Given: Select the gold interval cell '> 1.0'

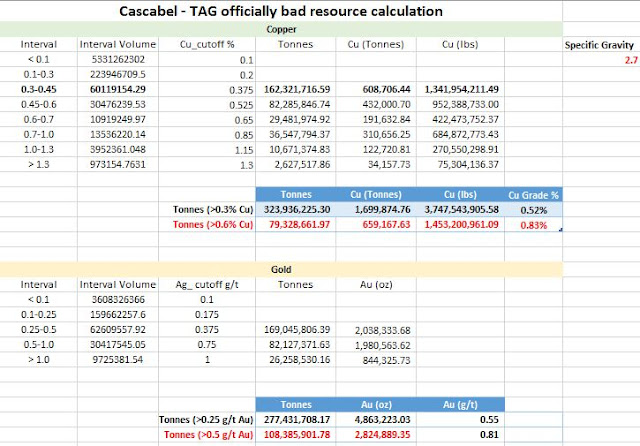Looking at the screenshot, I should (38, 359).
